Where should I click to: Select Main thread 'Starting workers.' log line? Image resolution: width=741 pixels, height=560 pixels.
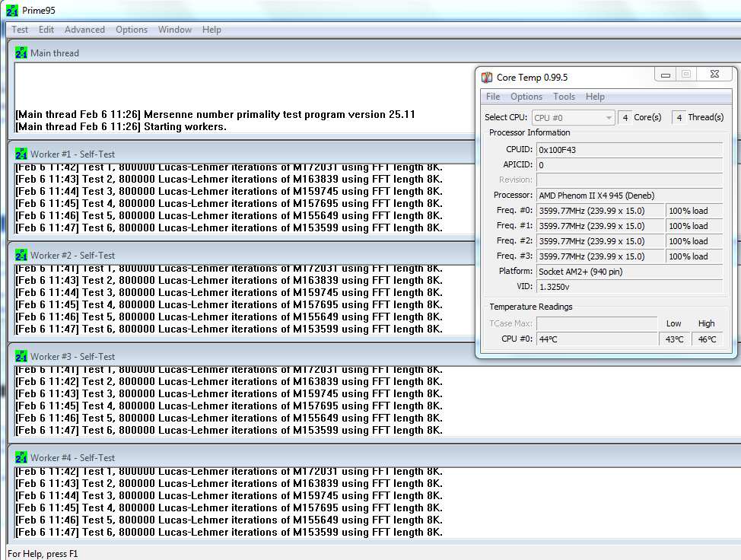pos(121,126)
